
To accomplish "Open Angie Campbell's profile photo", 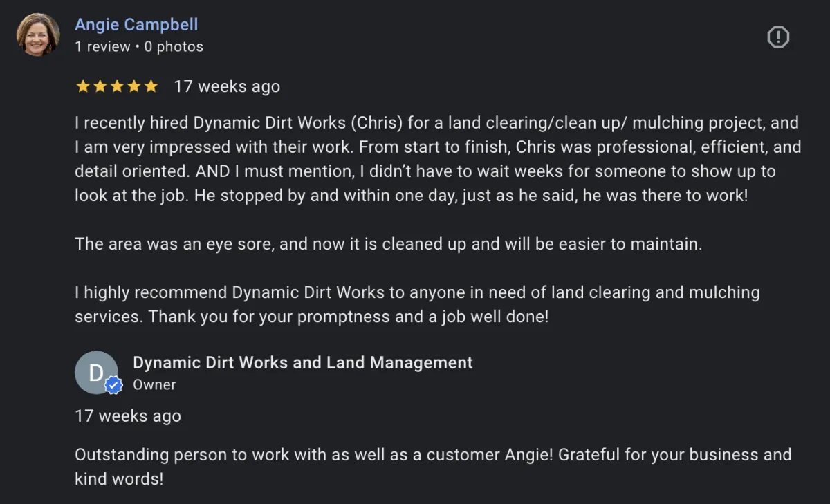I will [37, 35].
